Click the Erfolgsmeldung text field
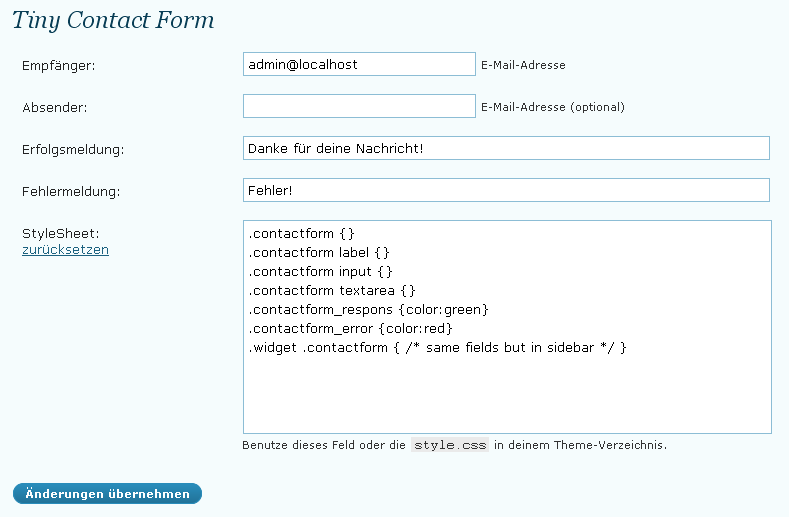This screenshot has height=517, width=789. [x=506, y=148]
